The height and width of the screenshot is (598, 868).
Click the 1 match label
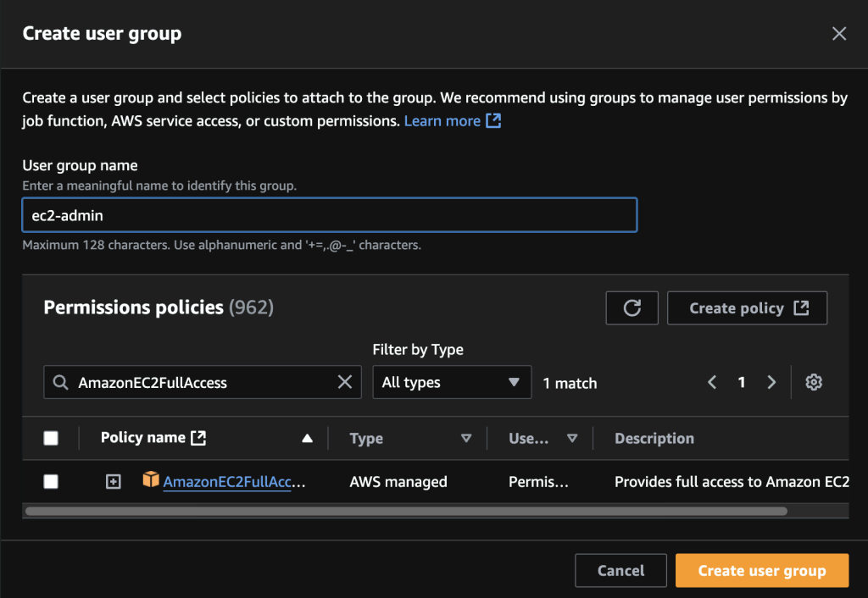coord(570,383)
